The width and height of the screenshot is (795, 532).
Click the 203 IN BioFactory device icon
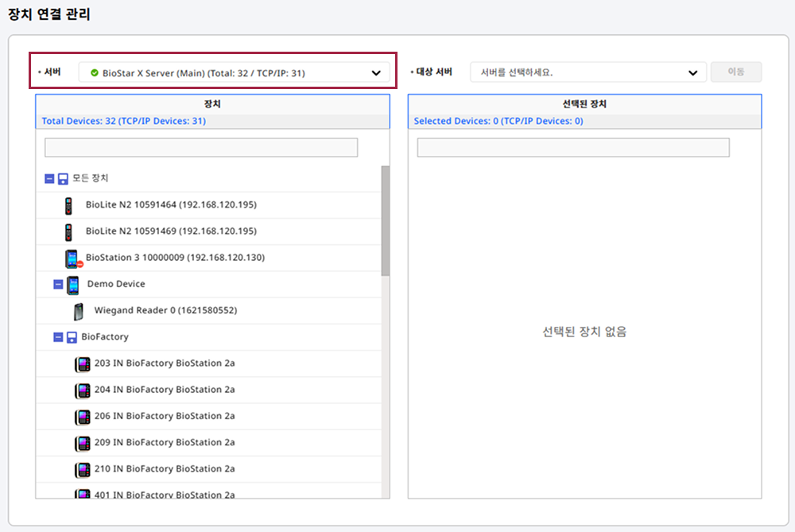[83, 364]
